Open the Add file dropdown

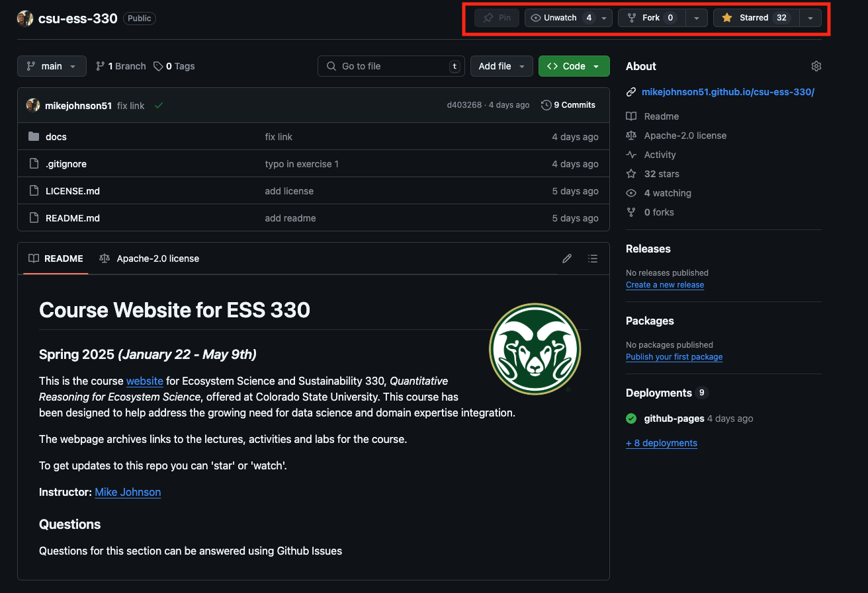[501, 66]
